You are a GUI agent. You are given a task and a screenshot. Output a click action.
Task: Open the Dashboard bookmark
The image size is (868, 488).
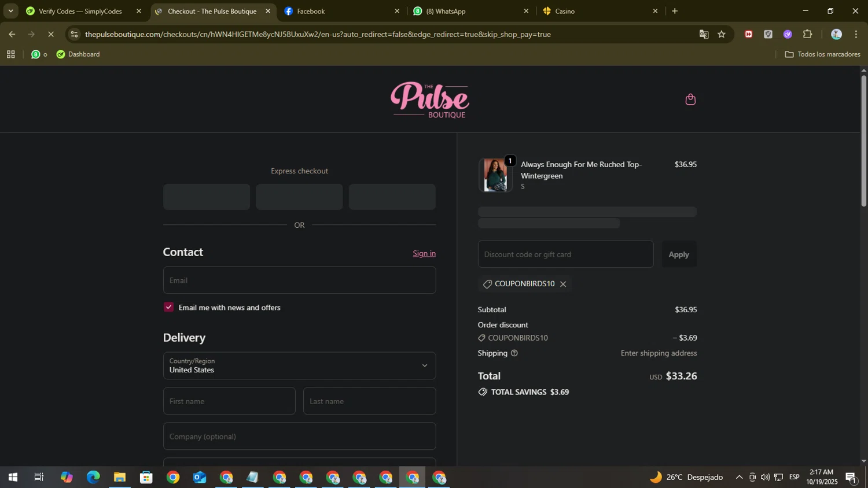[78, 54]
